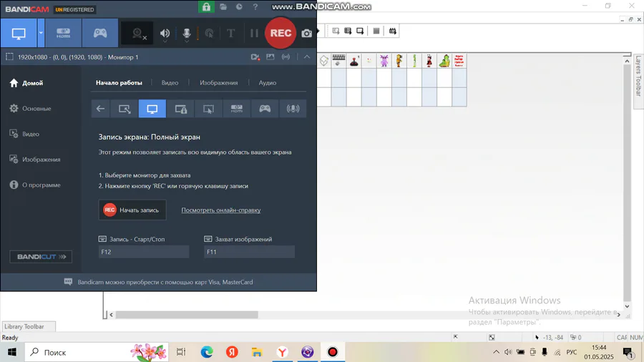Click the back arrow in mode row
This screenshot has height=362, width=644.
(100, 109)
